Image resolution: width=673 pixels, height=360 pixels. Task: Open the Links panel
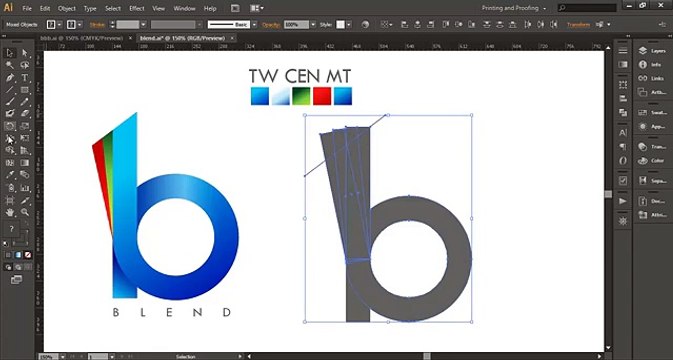[x=652, y=78]
